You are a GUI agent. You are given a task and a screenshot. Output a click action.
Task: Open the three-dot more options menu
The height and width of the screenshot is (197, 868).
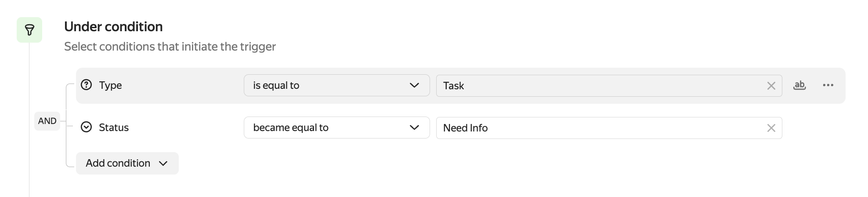pyautogui.click(x=828, y=85)
